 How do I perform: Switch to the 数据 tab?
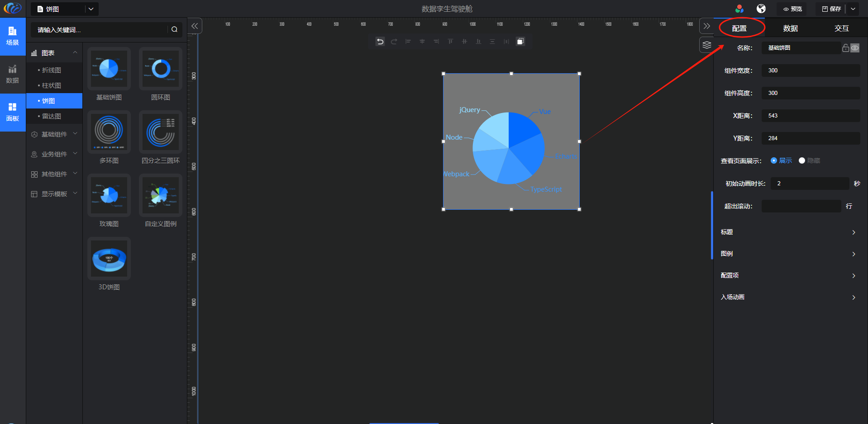790,28
